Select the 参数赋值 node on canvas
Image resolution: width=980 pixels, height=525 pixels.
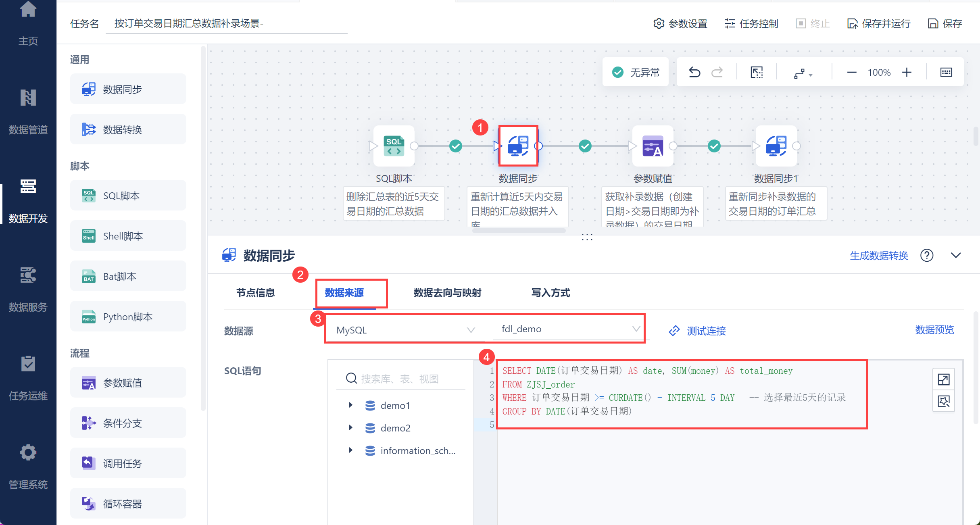[653, 146]
